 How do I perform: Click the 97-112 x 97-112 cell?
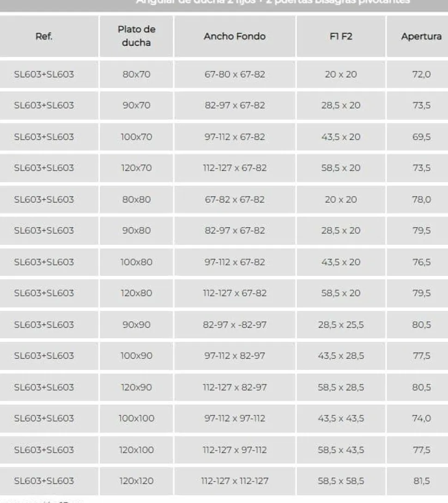pos(235,418)
